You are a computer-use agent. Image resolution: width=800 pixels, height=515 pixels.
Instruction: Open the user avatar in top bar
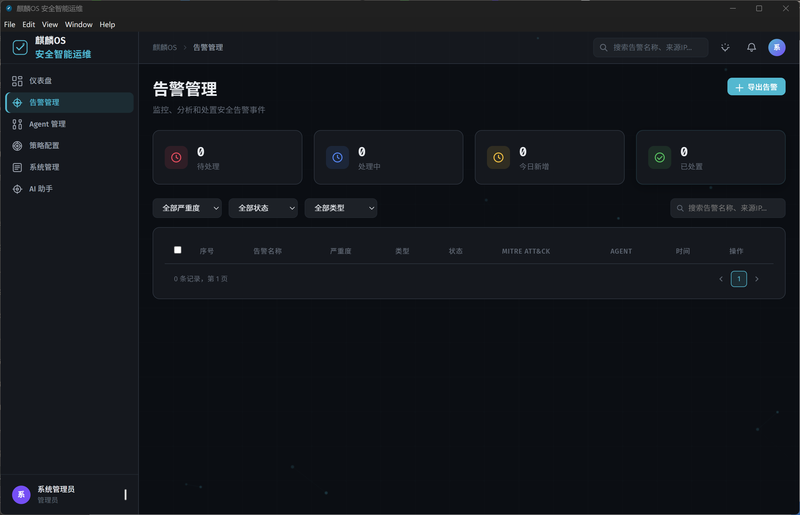click(777, 47)
